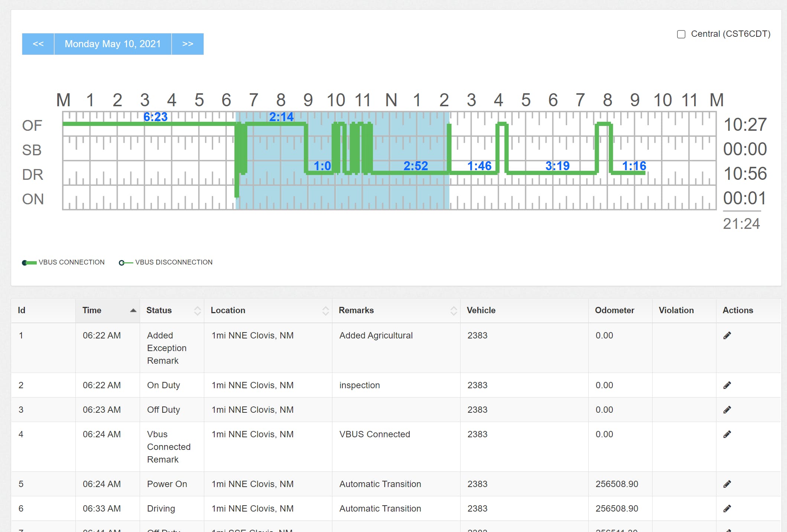Sort table by Time column arrow
The width and height of the screenshot is (787, 532).
pos(133,311)
